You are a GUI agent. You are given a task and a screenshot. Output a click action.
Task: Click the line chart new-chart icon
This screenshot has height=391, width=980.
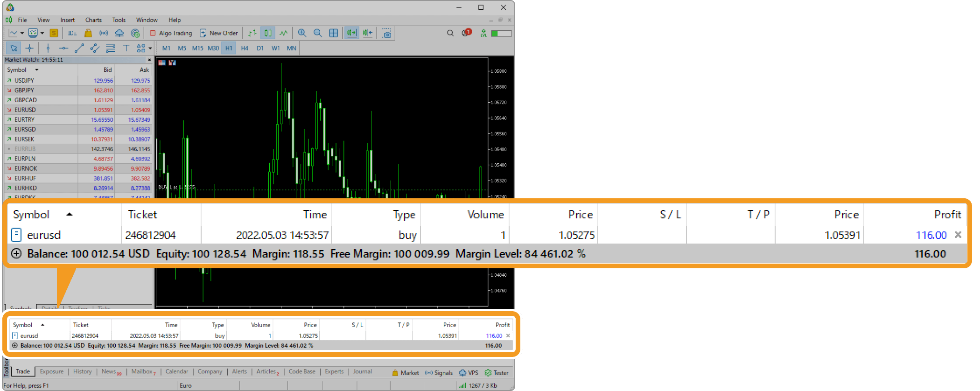(x=13, y=33)
